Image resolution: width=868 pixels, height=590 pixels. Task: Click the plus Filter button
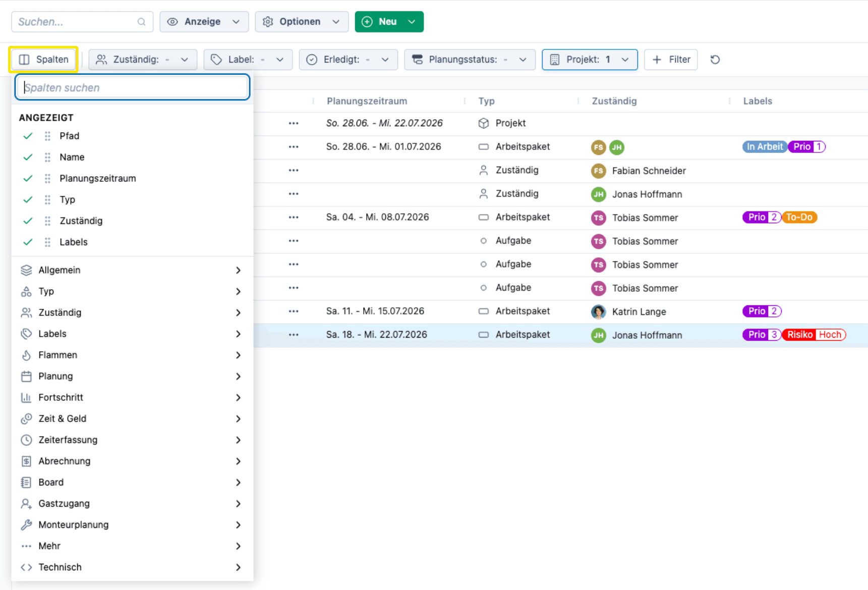[x=671, y=60]
